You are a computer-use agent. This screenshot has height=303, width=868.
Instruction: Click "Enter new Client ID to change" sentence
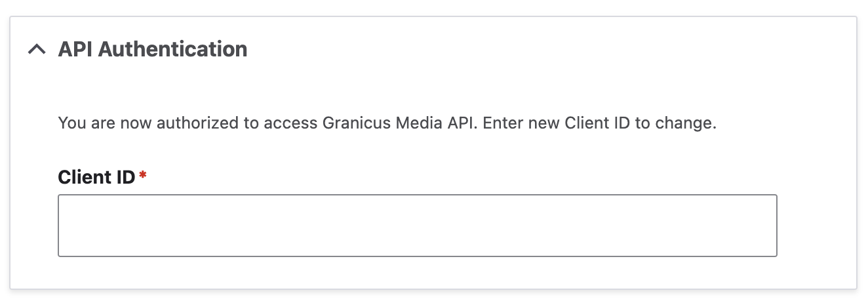599,123
